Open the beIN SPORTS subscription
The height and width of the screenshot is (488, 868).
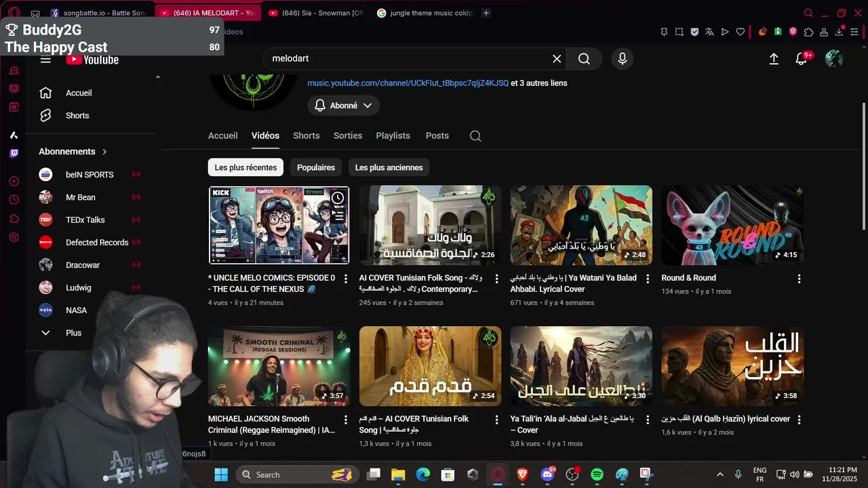click(x=91, y=175)
